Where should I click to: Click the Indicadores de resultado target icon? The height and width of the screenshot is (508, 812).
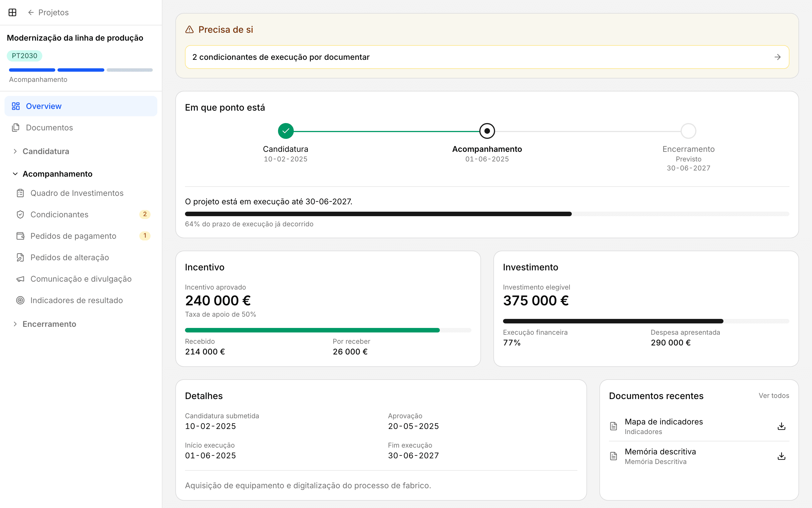point(21,300)
